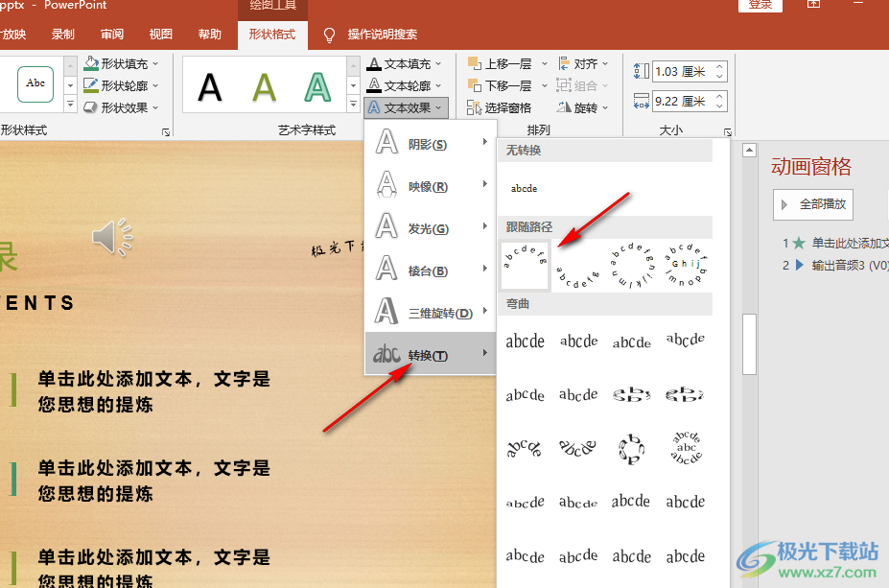
Task: Click the first slide text 单击此处添加文本
Action: 154,391
